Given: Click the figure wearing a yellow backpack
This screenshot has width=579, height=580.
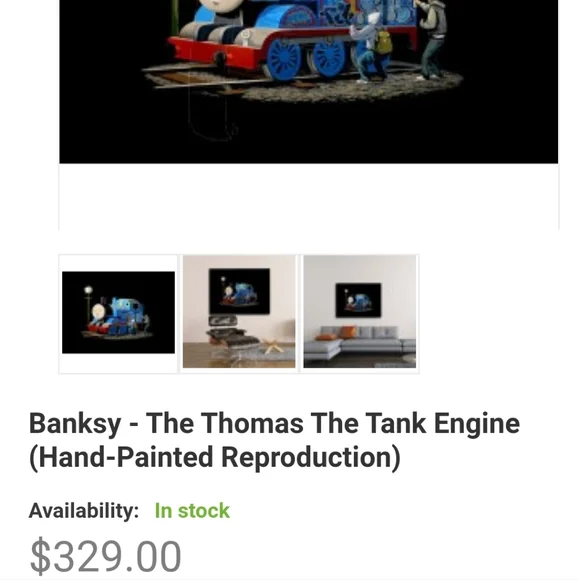Looking at the screenshot, I should point(370,46).
